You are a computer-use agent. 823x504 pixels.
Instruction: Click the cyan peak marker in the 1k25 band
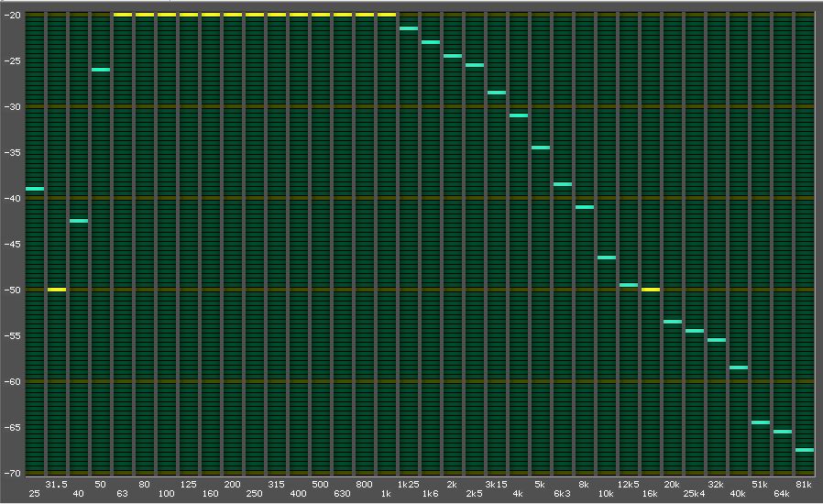(409, 28)
